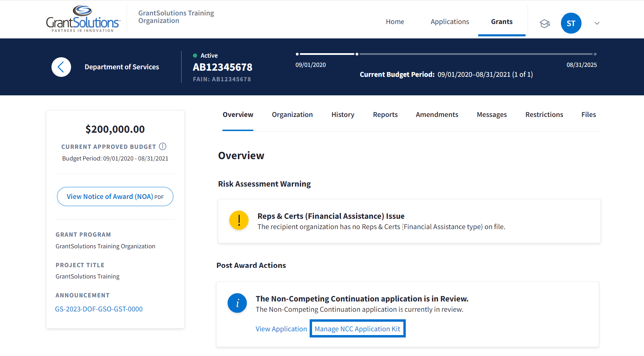Open the Applications menu item
Screen dimensions: 644x356
point(450,22)
